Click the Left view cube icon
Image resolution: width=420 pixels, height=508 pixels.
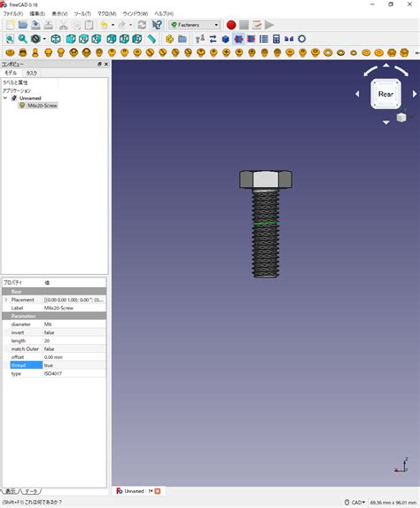click(x=137, y=39)
